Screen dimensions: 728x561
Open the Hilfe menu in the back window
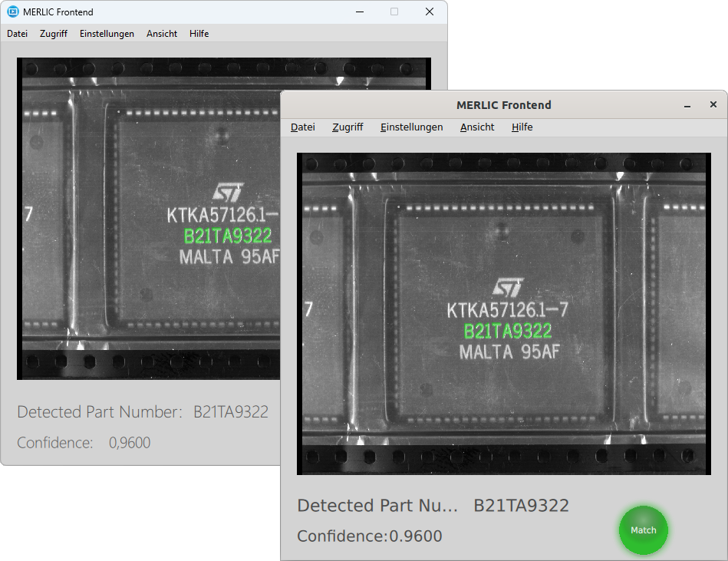(x=199, y=34)
